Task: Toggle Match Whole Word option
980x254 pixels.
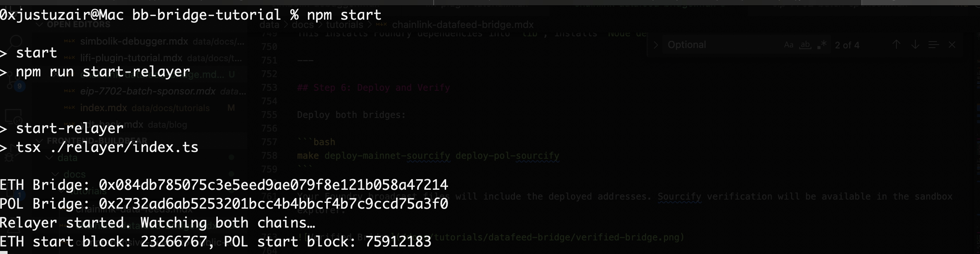Action: pos(805,45)
